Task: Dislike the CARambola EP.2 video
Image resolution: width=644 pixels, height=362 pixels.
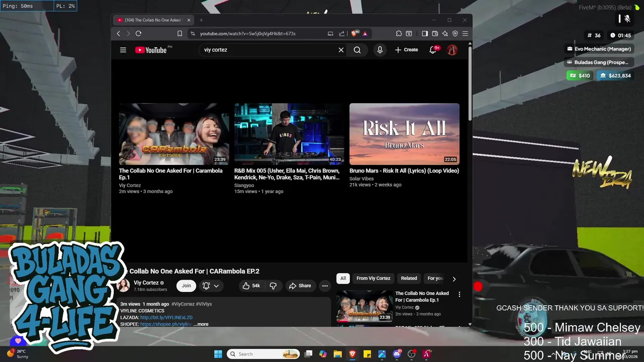Action: (273, 286)
